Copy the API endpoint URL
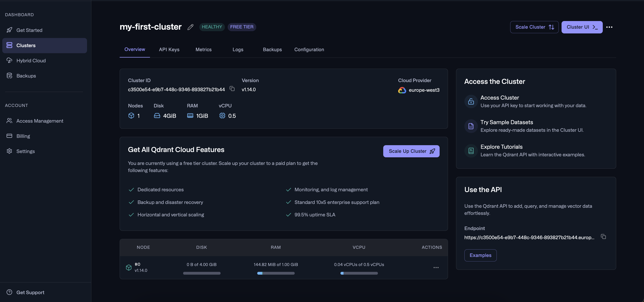 [x=603, y=237]
